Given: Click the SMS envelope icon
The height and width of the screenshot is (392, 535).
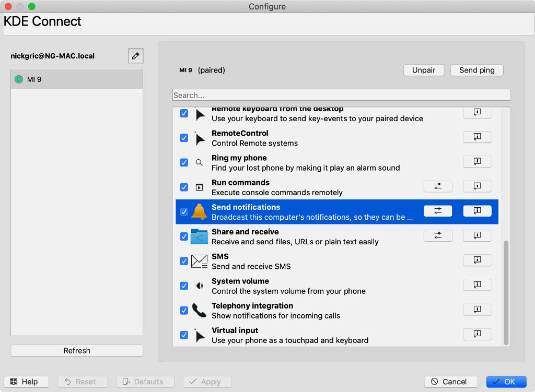Looking at the screenshot, I should (199, 261).
